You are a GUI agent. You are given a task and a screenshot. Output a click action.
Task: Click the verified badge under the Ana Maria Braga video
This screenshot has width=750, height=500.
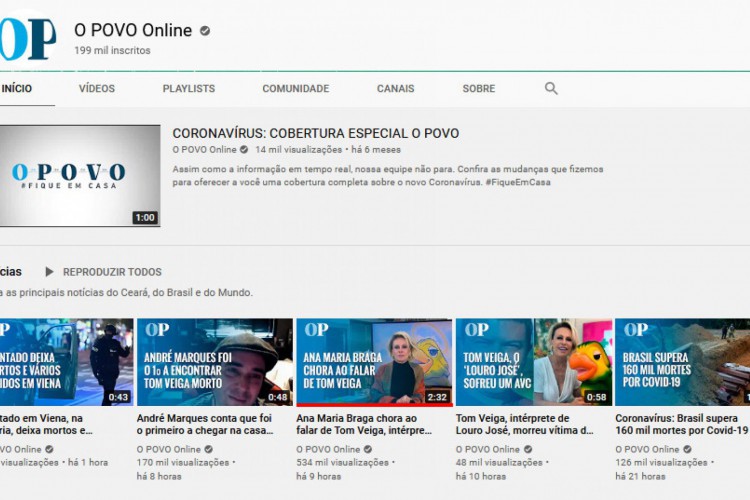click(x=368, y=449)
